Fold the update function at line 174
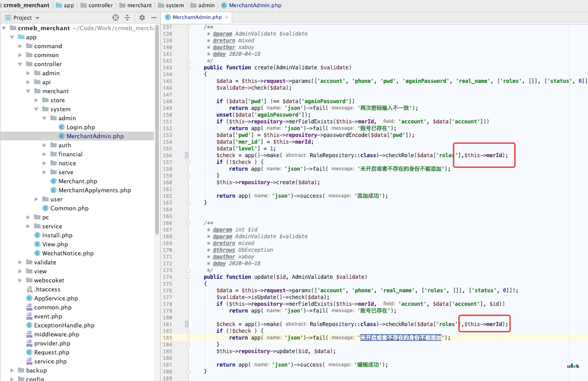 point(189,277)
